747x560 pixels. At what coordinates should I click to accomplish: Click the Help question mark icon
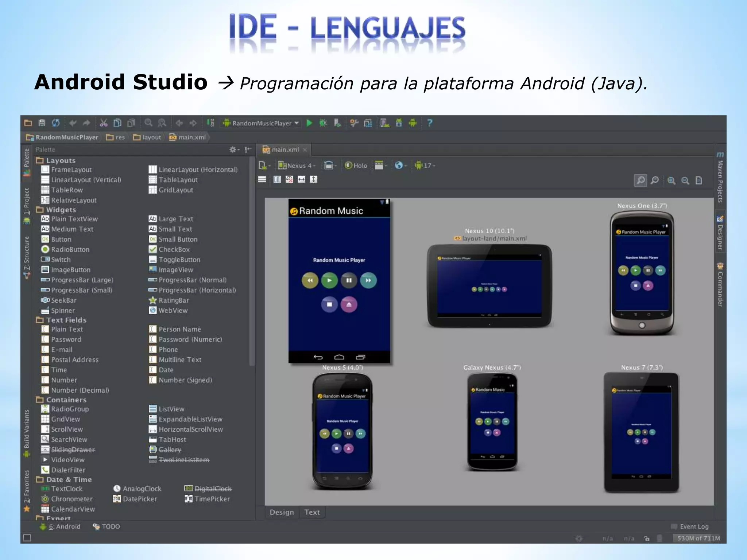[x=430, y=123]
